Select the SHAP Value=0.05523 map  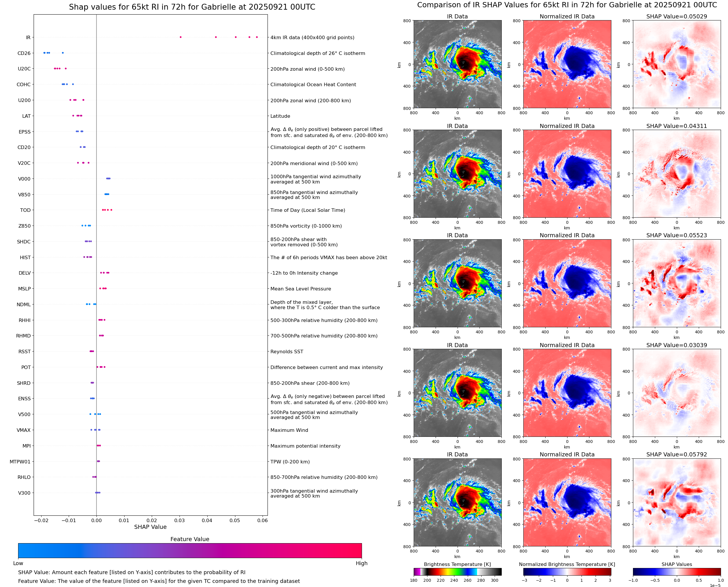tap(677, 283)
